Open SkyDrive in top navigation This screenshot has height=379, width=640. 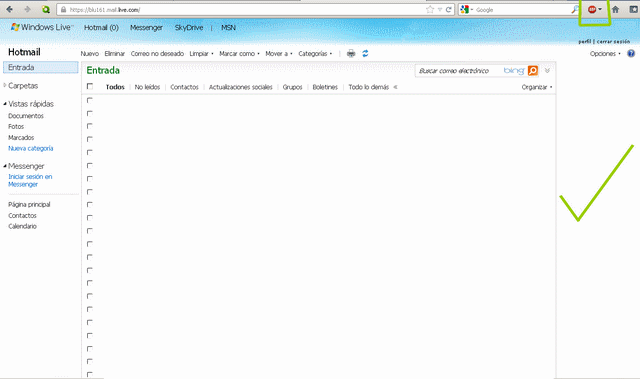(189, 27)
